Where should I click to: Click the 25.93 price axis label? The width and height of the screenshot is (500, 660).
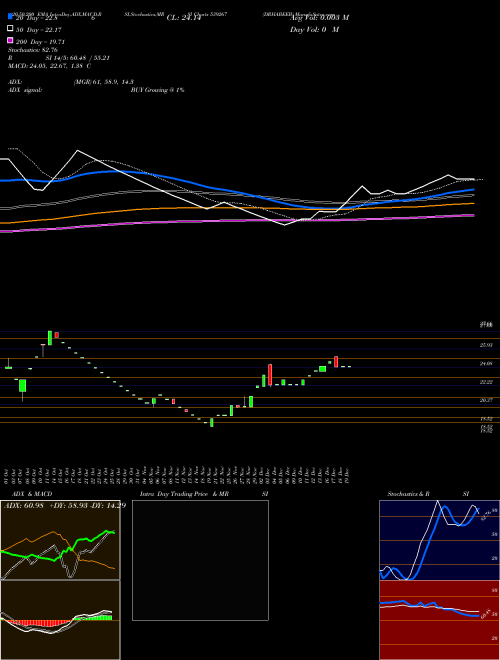click(486, 345)
